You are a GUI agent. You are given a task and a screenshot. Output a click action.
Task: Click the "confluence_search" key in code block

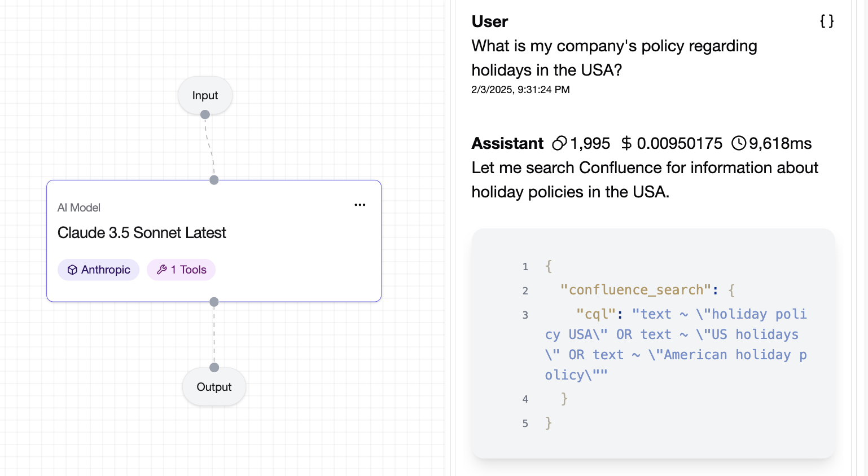coord(635,290)
